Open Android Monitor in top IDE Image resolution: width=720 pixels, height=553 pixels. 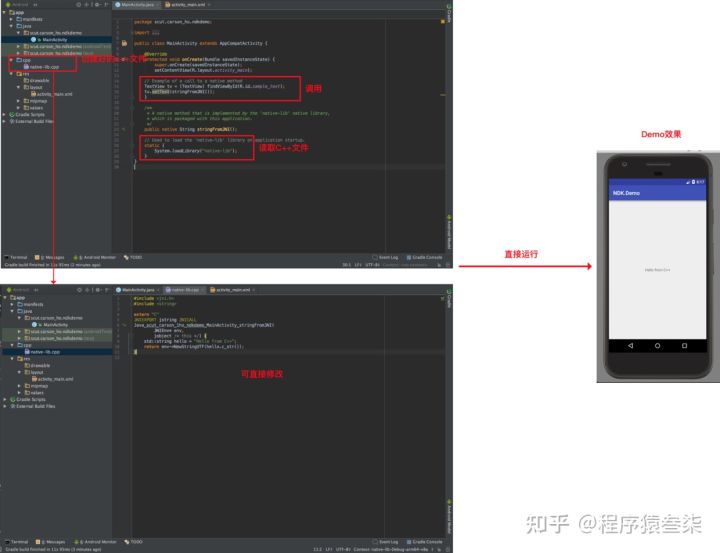[95, 257]
